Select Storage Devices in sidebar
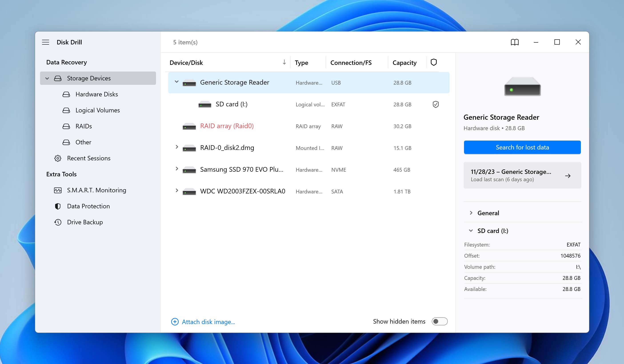Viewport: 624px width, 364px height. [89, 78]
